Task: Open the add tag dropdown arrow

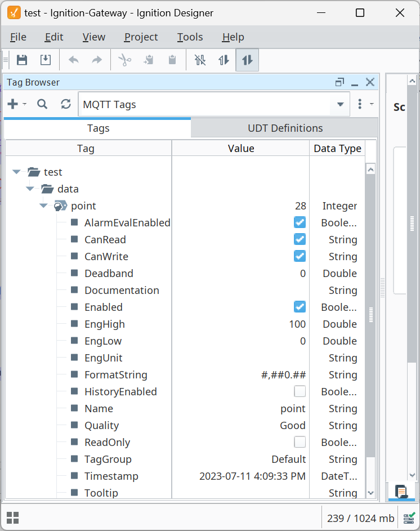Action: 24,104
